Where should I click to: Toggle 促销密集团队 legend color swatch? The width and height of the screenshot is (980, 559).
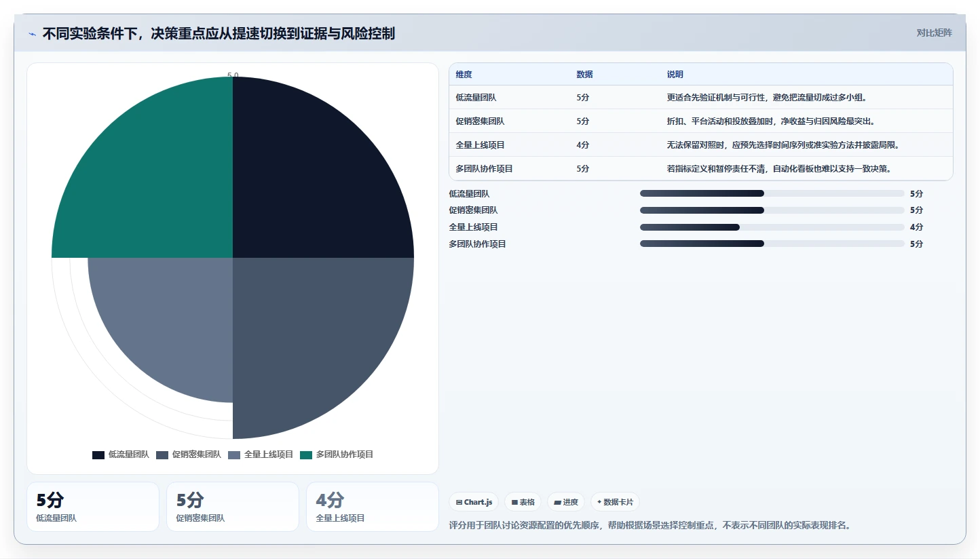[162, 455]
